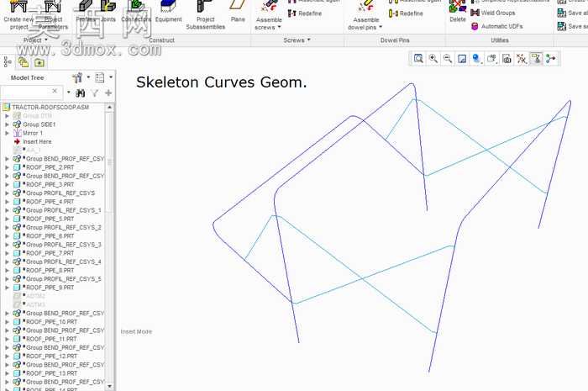
Task: Toggle spin center display
Action: click(x=551, y=59)
